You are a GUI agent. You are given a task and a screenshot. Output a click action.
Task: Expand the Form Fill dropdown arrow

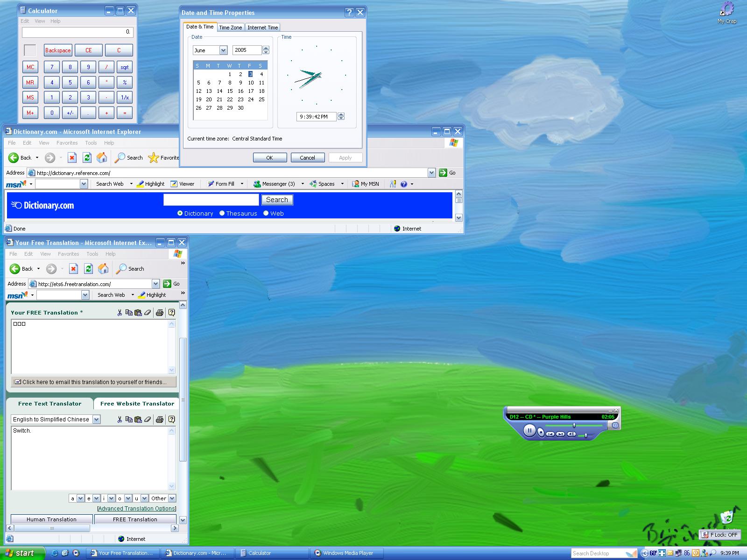pyautogui.click(x=242, y=184)
